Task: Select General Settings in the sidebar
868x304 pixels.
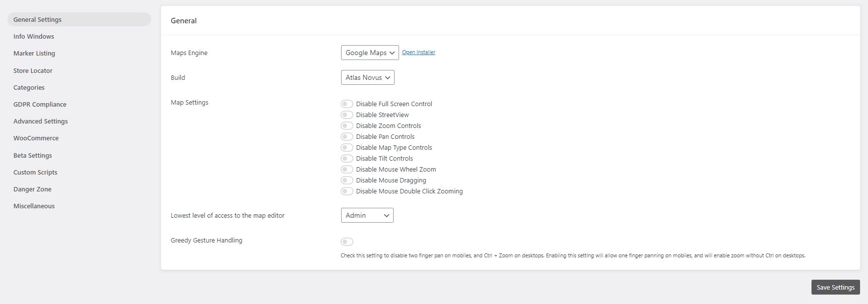Action: click(x=79, y=19)
